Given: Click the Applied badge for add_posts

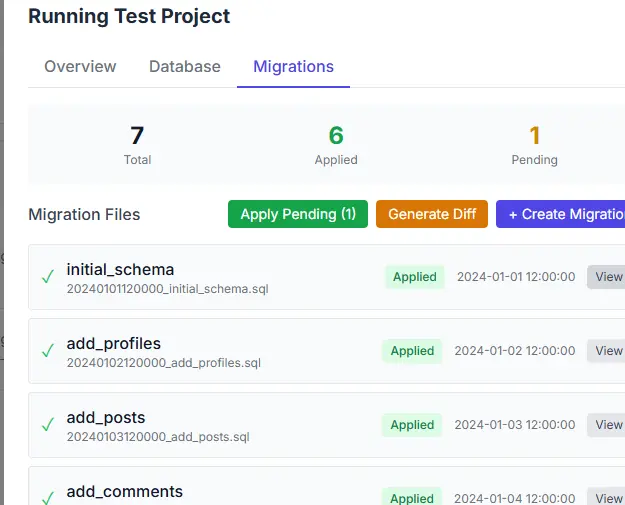Looking at the screenshot, I should coord(412,425).
